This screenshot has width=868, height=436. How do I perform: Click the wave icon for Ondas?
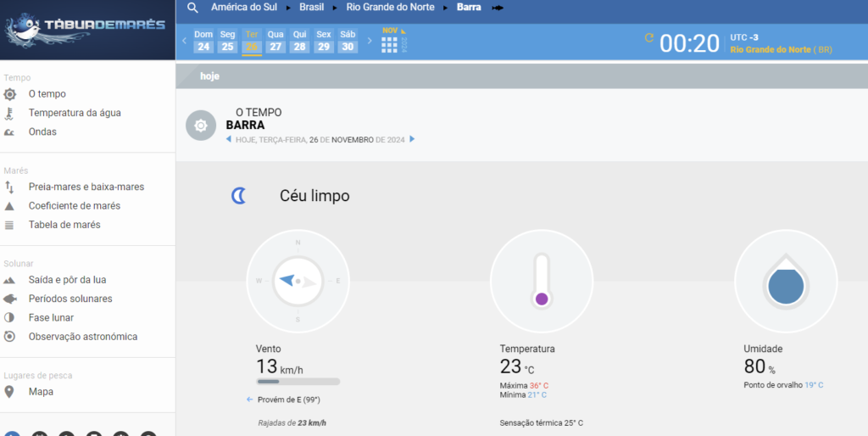click(8, 131)
